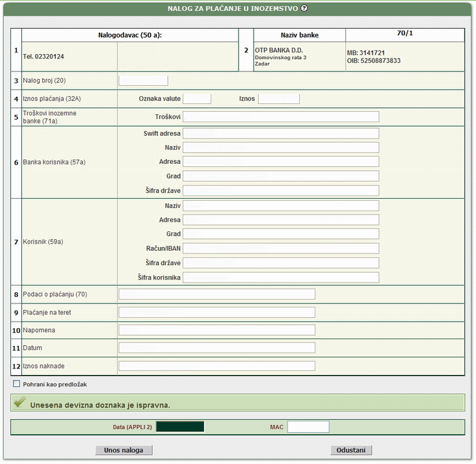
Task: Focus the Swift adresa field
Action: pos(281,133)
